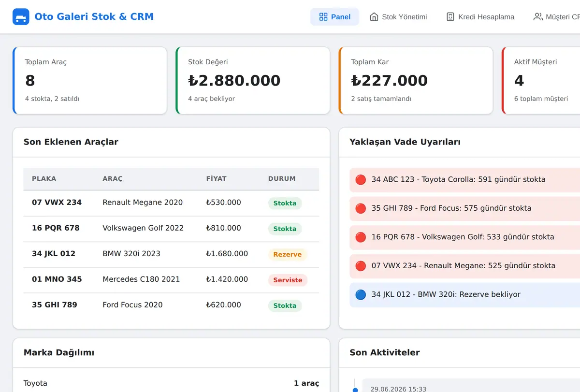Click the Serviste status badge
580x392 pixels.
(x=288, y=280)
